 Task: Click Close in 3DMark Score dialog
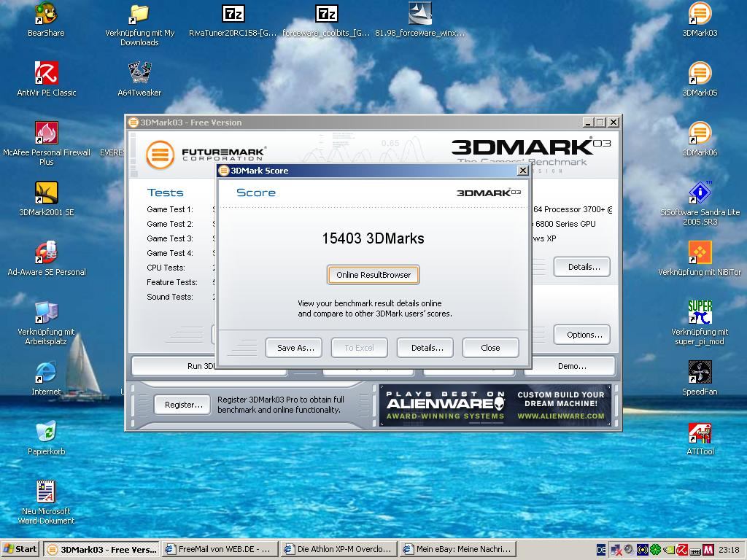491,348
